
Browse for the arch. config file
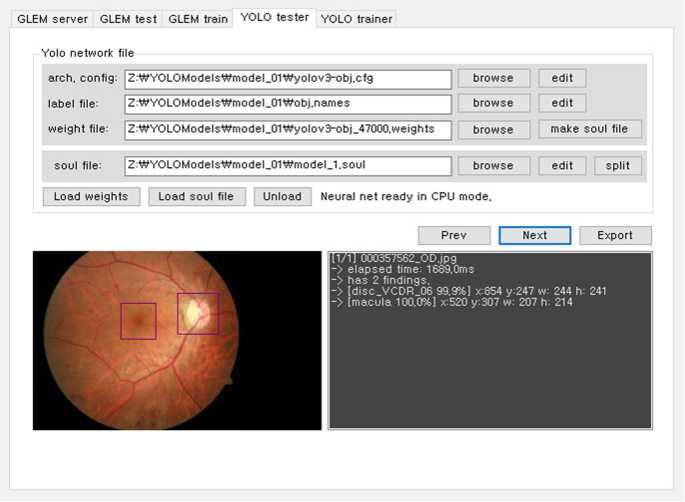point(493,78)
